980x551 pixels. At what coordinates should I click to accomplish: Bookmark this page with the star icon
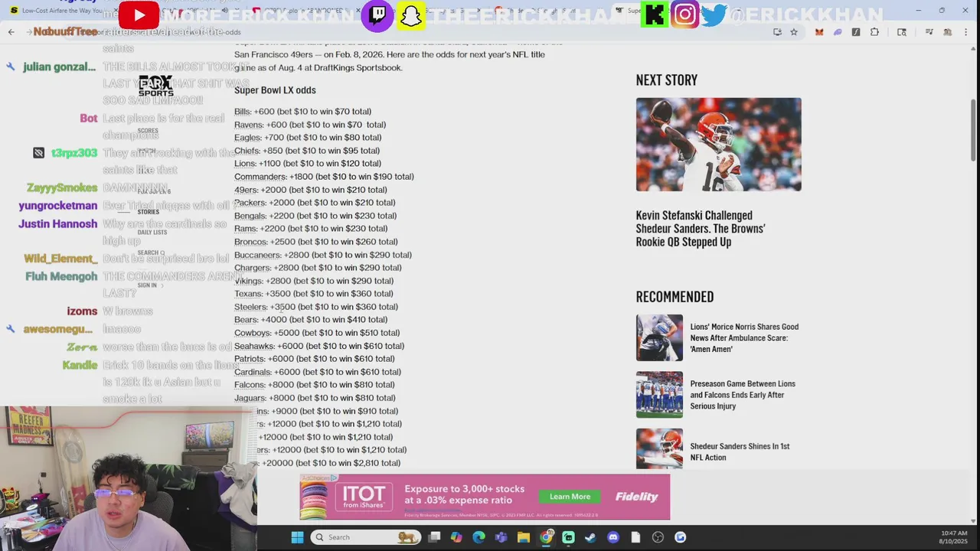pyautogui.click(x=794, y=32)
